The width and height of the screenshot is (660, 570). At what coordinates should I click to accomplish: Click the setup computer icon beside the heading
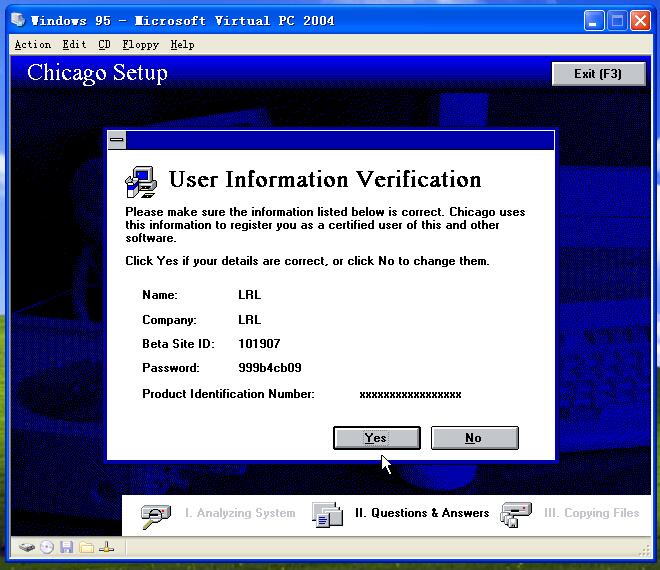[141, 182]
